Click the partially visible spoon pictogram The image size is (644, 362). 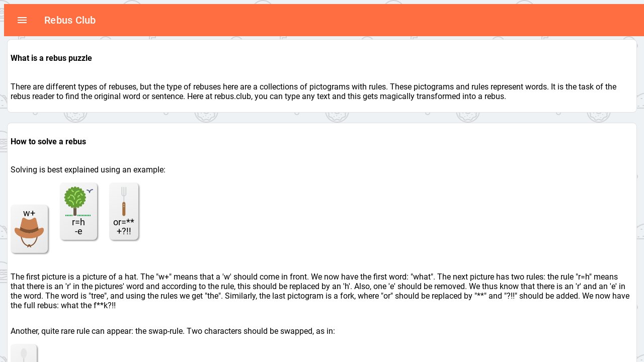click(24, 354)
